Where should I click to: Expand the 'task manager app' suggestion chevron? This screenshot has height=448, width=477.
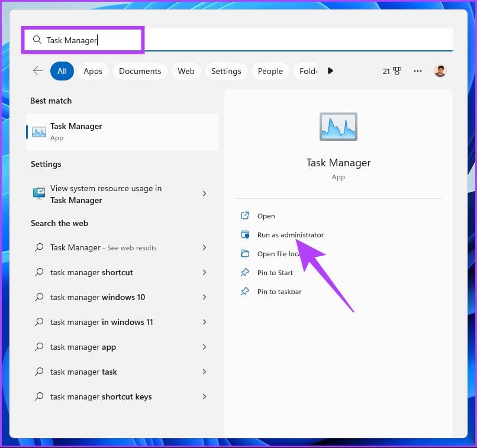coord(204,347)
